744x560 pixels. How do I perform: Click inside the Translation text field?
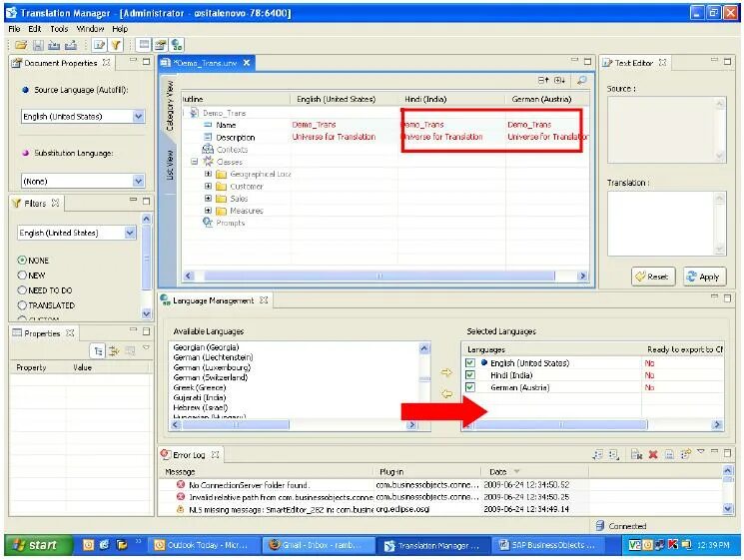tap(661, 224)
